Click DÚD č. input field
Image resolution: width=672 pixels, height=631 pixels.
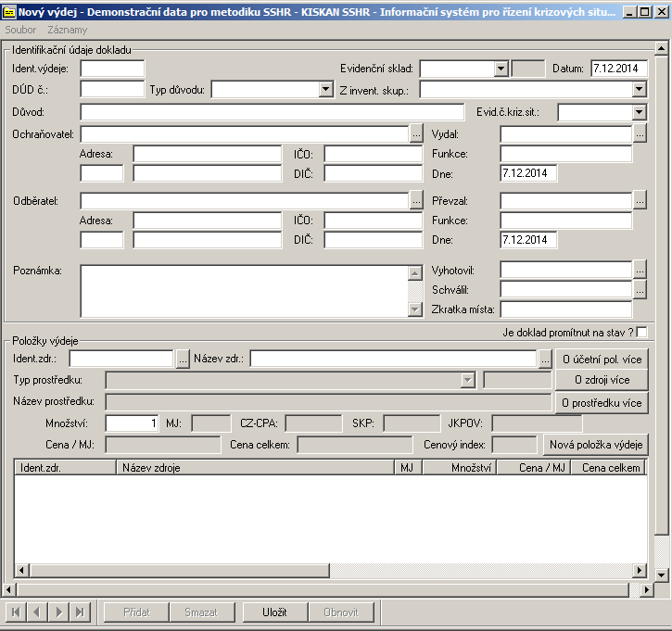pos(112,90)
